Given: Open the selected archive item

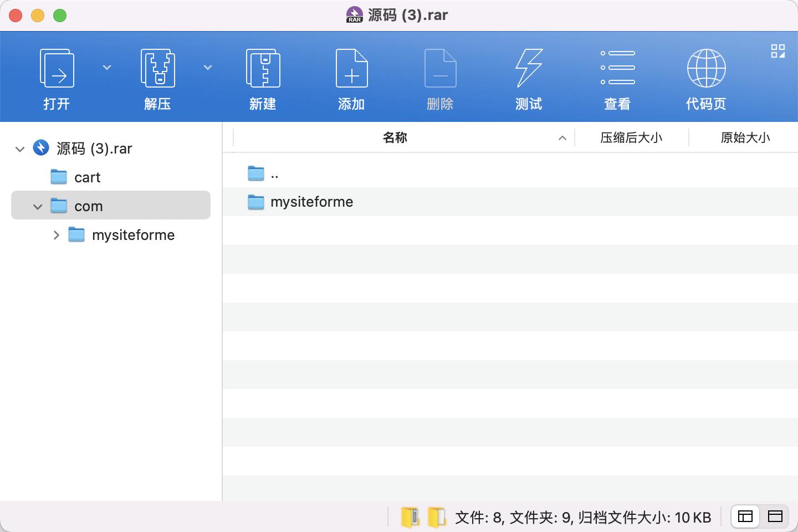Looking at the screenshot, I should [56, 78].
